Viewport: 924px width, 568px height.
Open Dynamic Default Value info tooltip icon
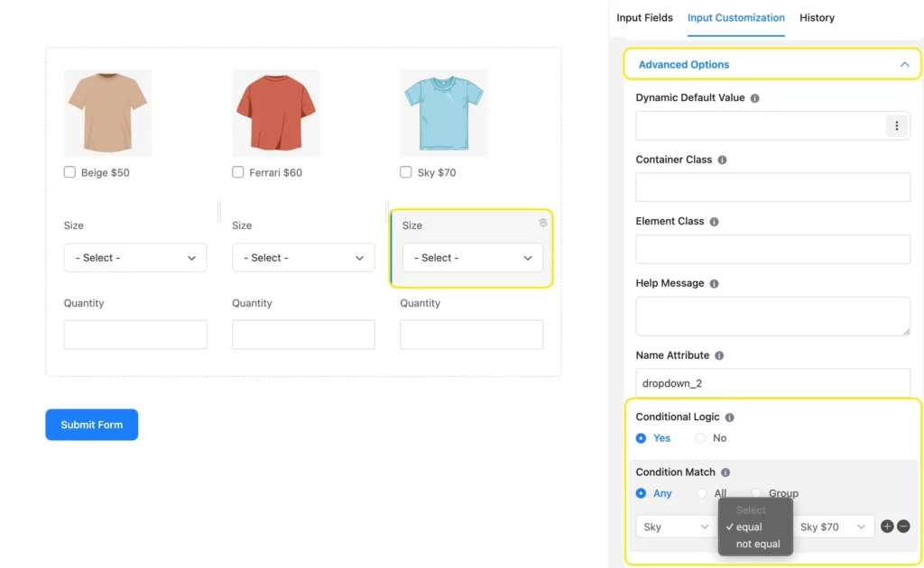[x=755, y=98]
